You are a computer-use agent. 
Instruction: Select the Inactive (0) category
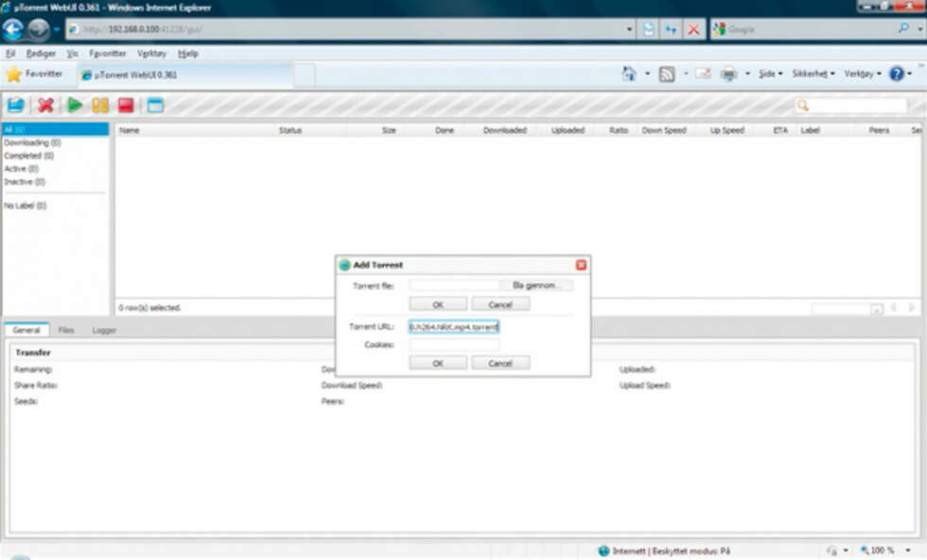tap(25, 182)
